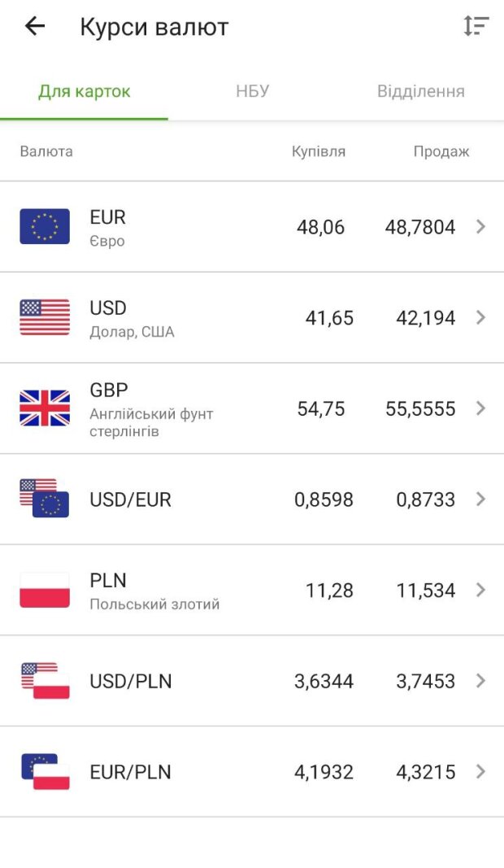Expand GBP row chevron
This screenshot has height=868, width=504.
(x=480, y=408)
